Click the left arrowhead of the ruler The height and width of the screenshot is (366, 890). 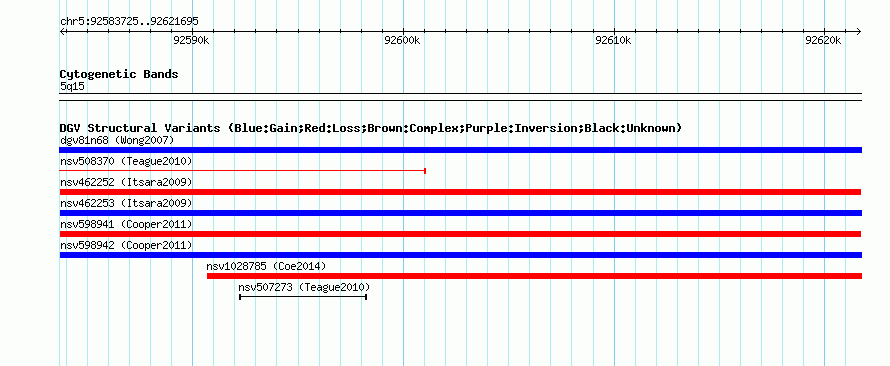[x=62, y=31]
